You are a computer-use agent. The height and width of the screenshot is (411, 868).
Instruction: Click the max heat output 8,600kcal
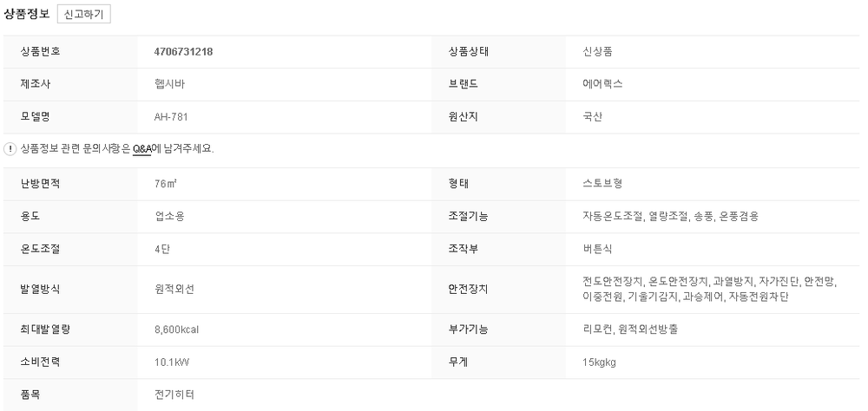coord(177,329)
